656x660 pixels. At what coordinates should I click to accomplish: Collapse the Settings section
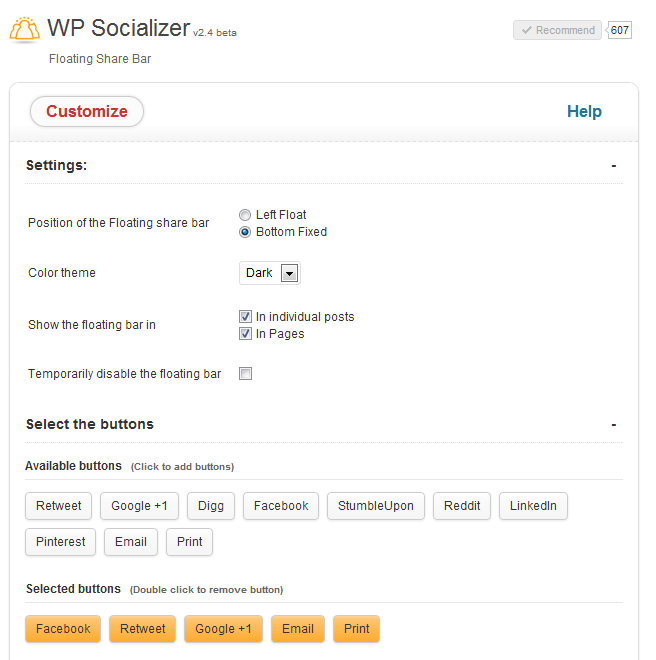614,165
